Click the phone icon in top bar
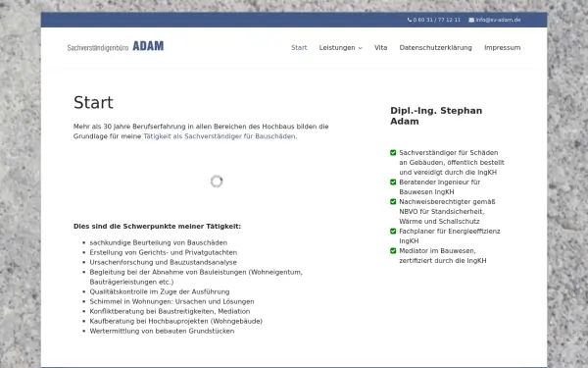 [410, 20]
